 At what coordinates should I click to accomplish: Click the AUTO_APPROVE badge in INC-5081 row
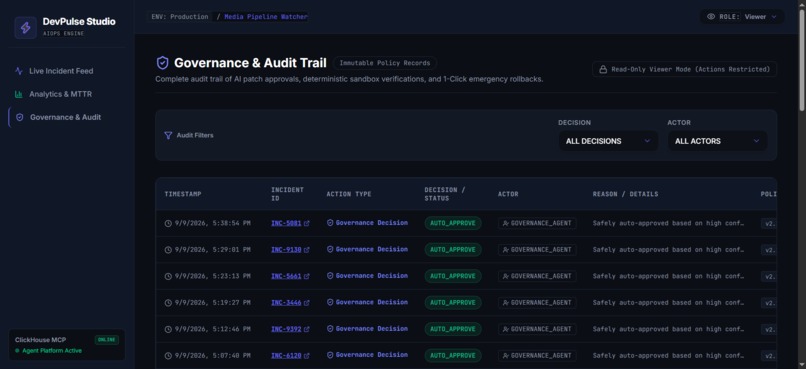pos(453,223)
